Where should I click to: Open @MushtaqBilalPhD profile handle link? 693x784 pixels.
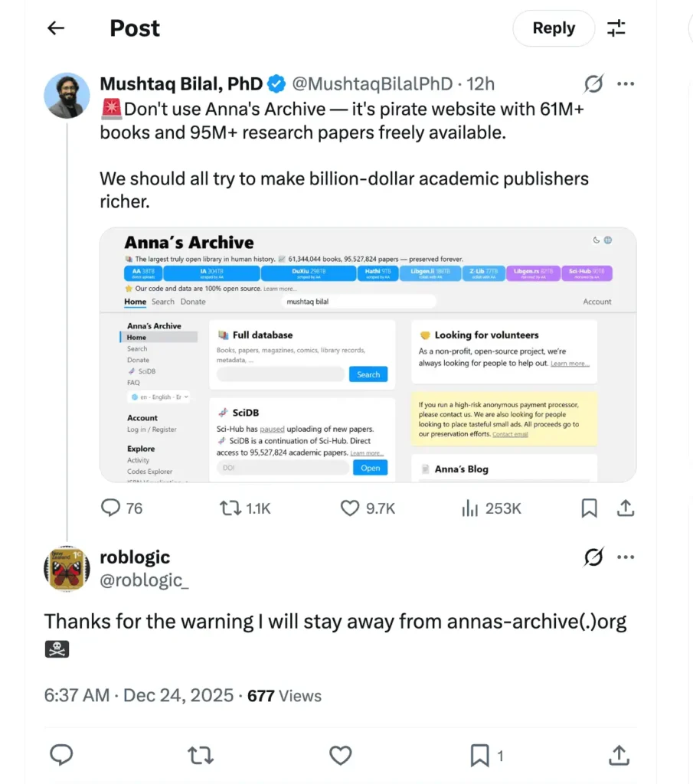[370, 84]
